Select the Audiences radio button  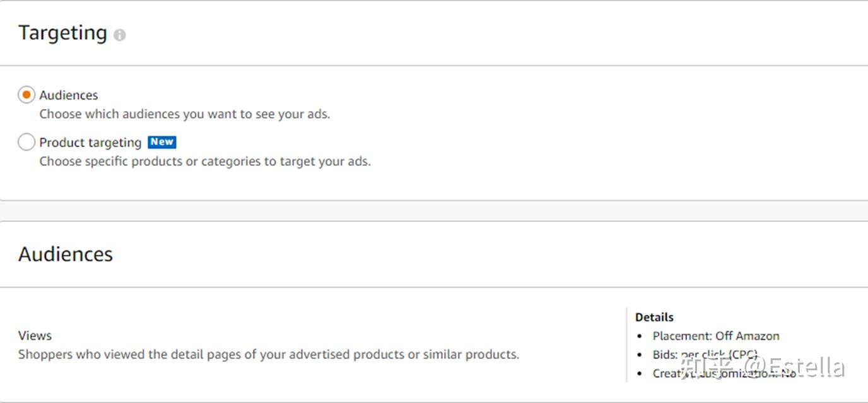point(26,95)
